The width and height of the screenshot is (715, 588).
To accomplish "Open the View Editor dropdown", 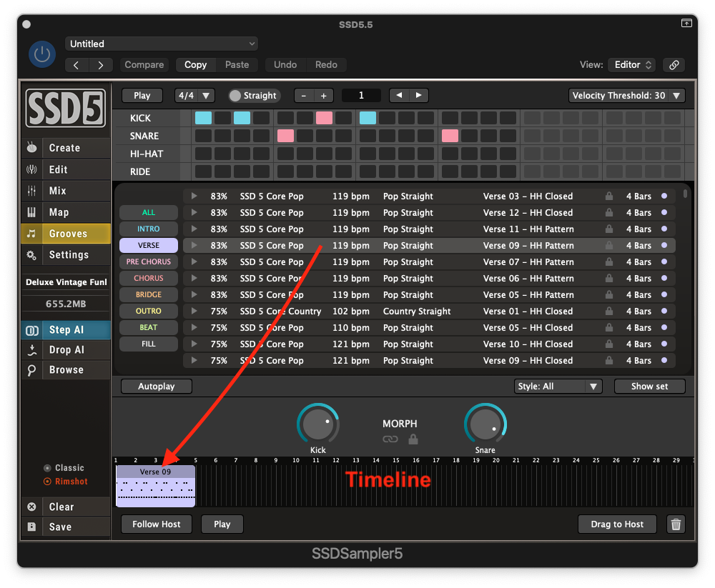I will point(632,65).
